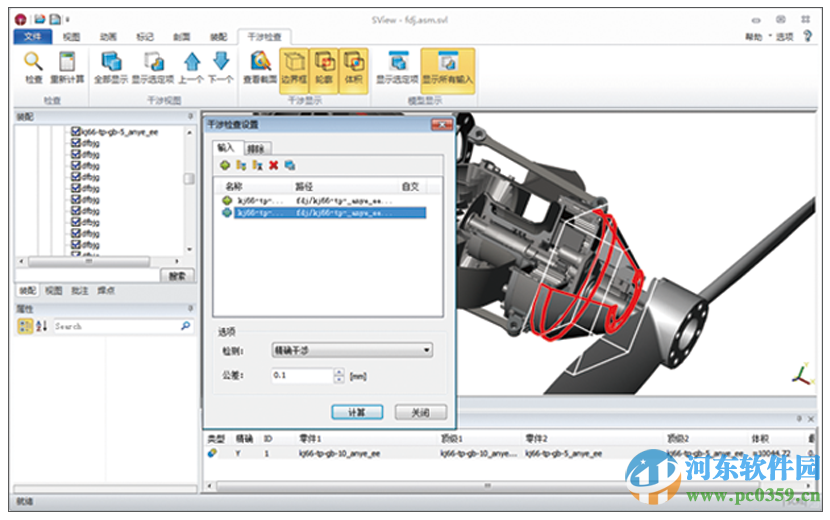Screen dimensions: 830x520
Task: Click the 全部显示 show-all icon
Action: point(111,62)
